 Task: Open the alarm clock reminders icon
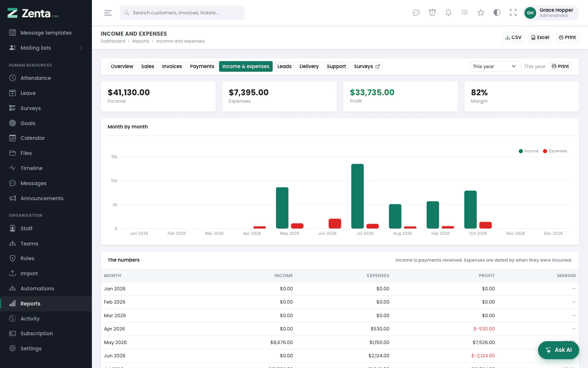tap(432, 13)
